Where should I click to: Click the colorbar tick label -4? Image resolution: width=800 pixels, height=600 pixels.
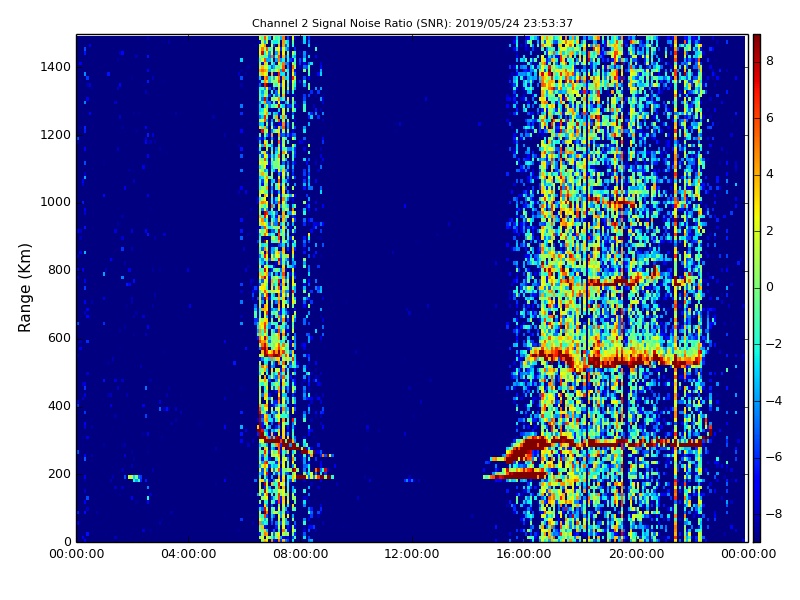coord(772,401)
